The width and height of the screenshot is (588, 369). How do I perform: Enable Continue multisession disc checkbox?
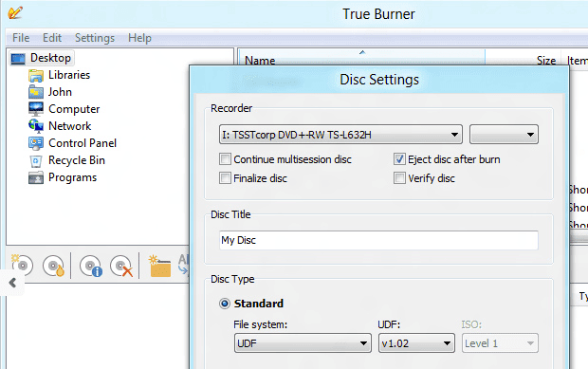225,159
